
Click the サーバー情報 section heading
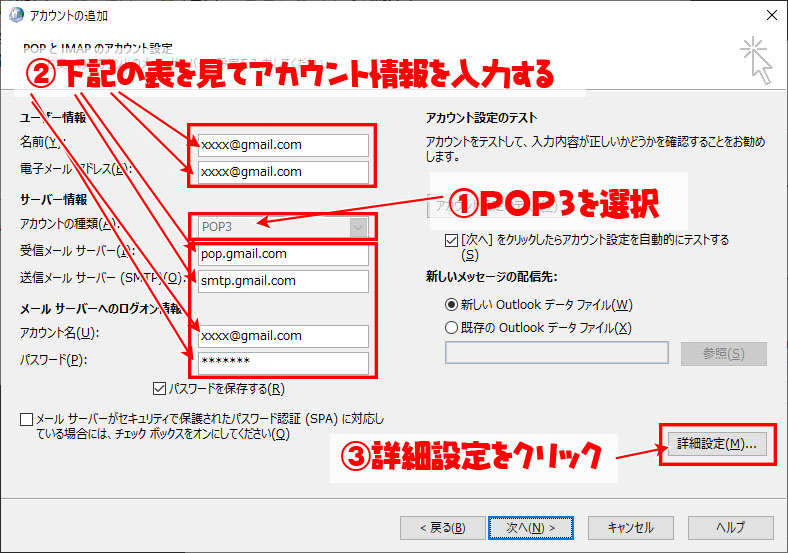[x=53, y=200]
